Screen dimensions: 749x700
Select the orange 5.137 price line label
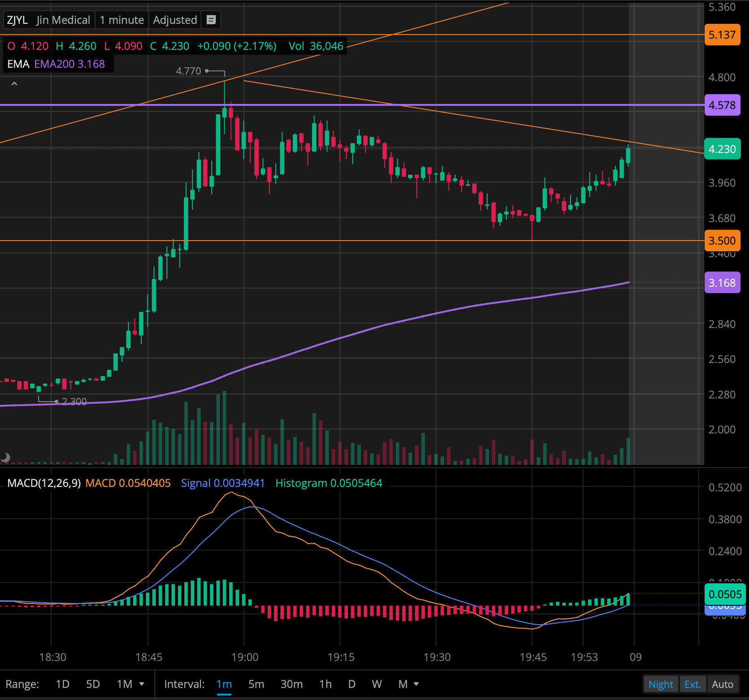(x=722, y=35)
